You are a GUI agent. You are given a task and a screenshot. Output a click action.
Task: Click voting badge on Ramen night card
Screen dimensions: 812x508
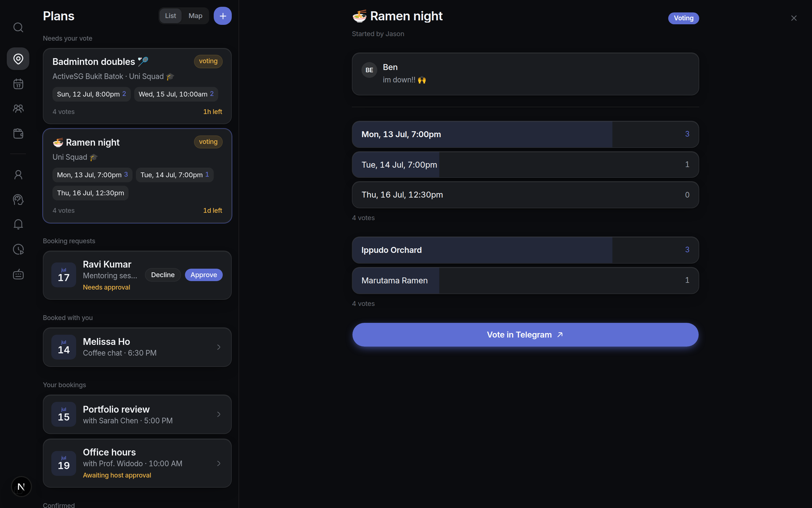[x=208, y=142]
